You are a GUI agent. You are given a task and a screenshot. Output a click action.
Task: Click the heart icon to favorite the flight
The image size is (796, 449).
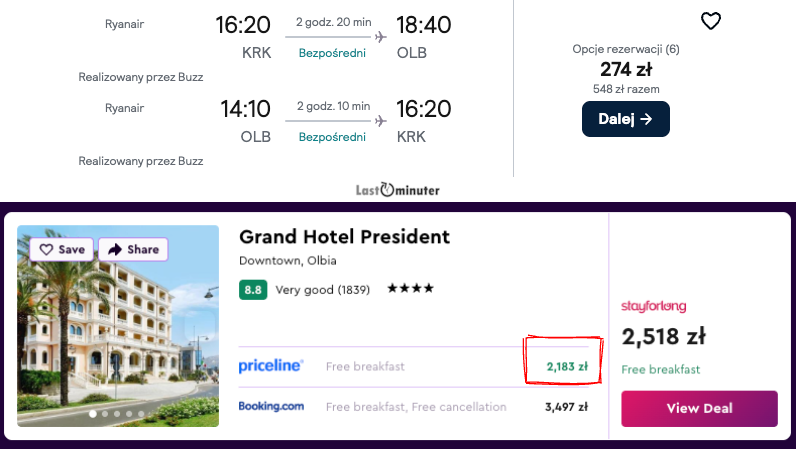(710, 21)
